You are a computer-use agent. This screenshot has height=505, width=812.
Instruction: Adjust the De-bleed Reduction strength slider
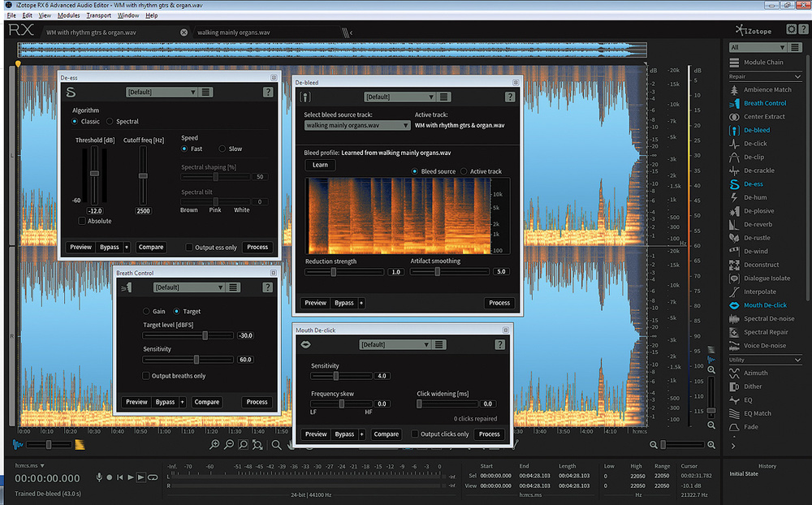343,271
